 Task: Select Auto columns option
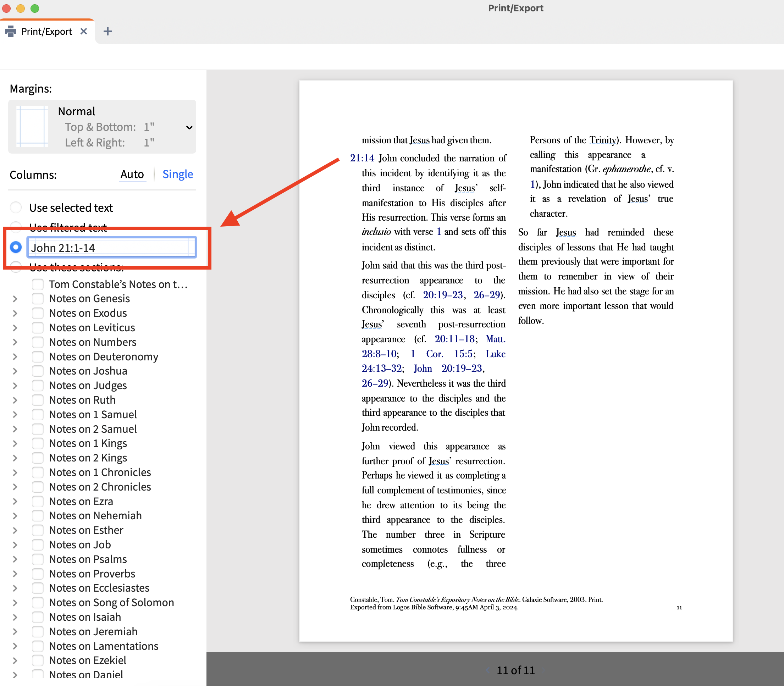[x=132, y=174]
